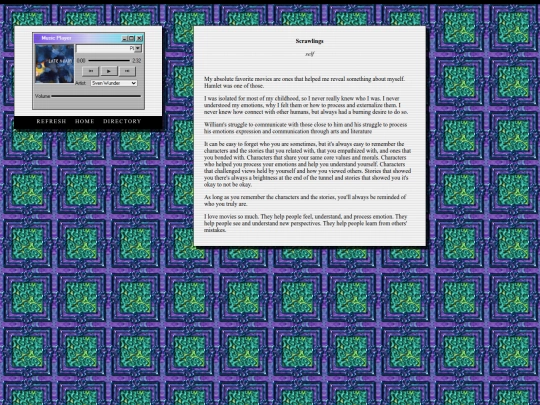
Task: Click the paragraph starting 'As long as you remember'
Action: pos(305,200)
